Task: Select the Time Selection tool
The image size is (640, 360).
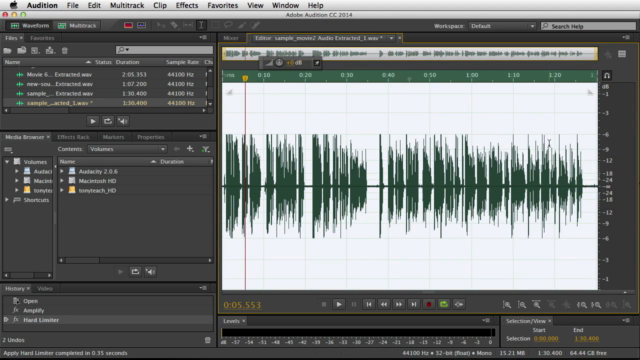Action: (x=201, y=25)
